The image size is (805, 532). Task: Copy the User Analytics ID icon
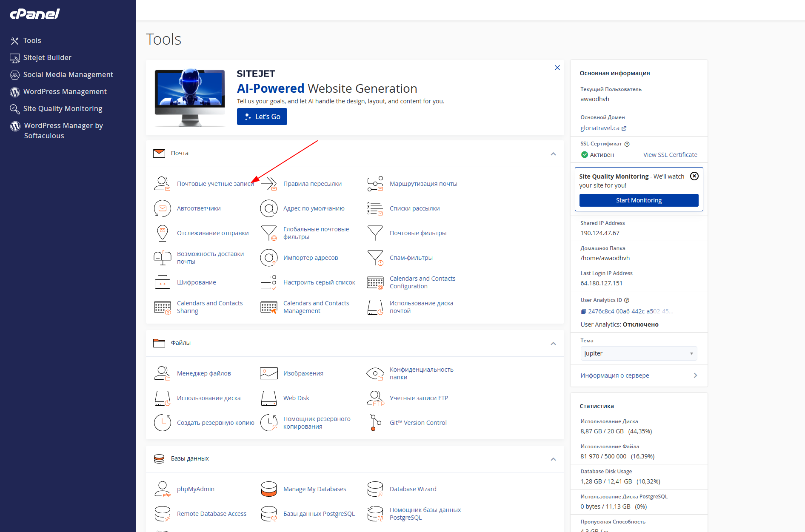[583, 312]
